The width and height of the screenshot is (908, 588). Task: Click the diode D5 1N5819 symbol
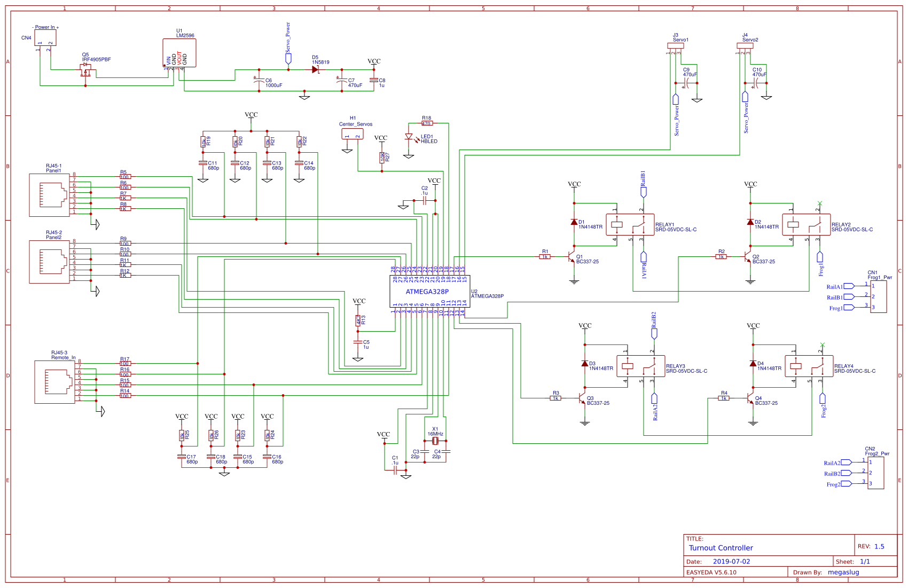click(315, 68)
